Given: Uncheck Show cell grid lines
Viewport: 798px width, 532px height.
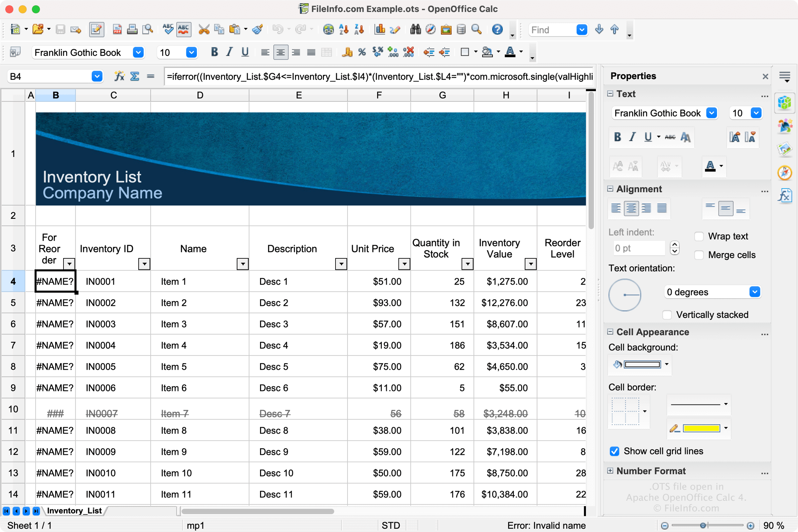Looking at the screenshot, I should point(614,451).
